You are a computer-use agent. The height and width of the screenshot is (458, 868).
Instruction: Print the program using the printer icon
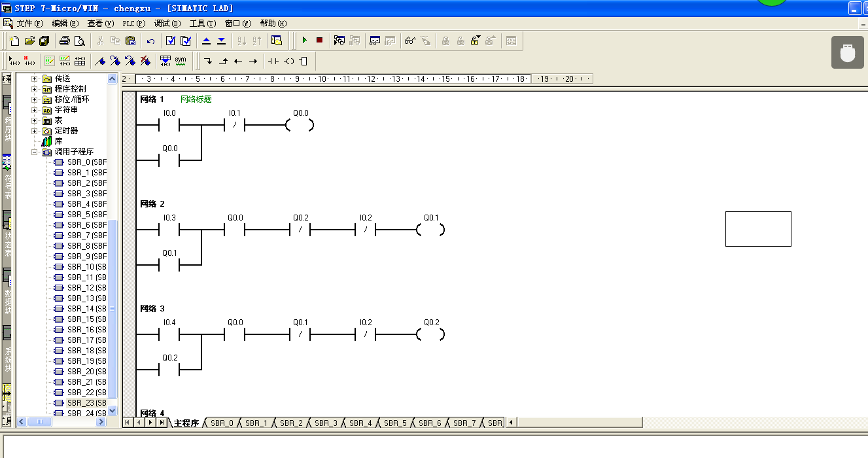pyautogui.click(x=64, y=41)
